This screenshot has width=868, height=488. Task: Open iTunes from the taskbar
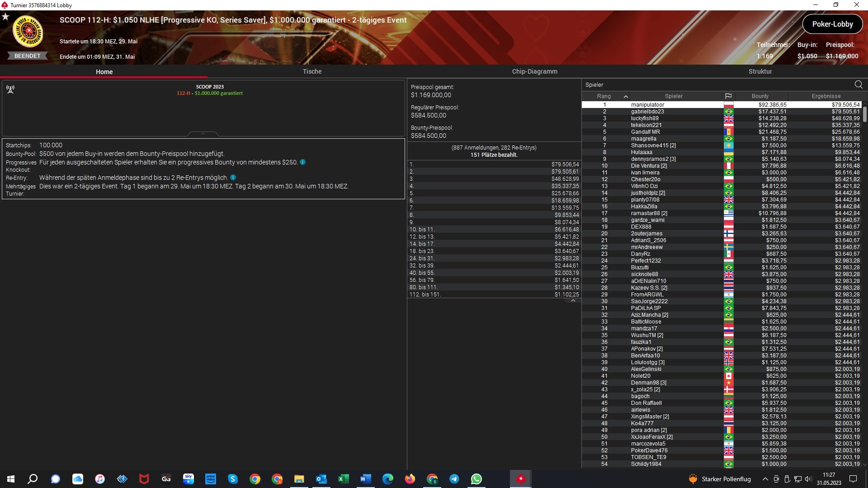point(100,479)
